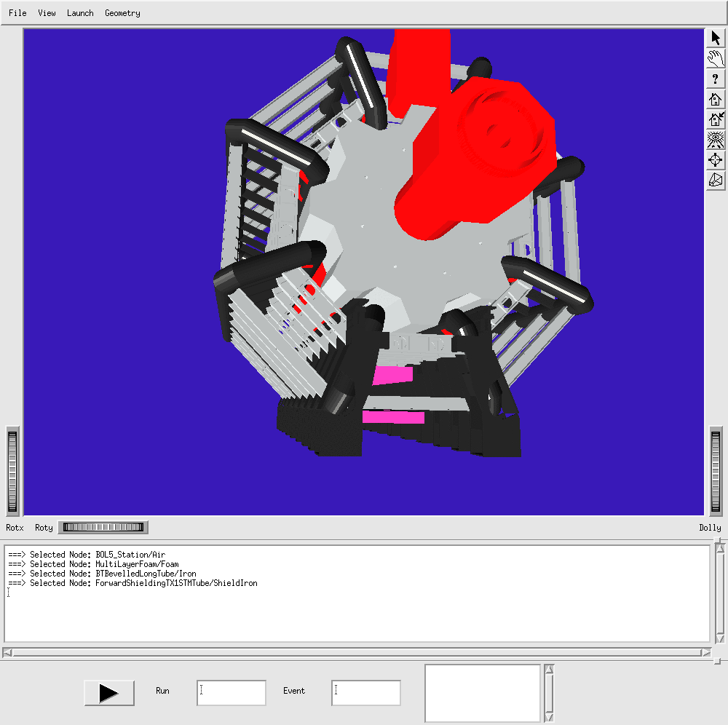Reset camera to home position
Viewport: 728px width, 725px height.
[x=716, y=100]
